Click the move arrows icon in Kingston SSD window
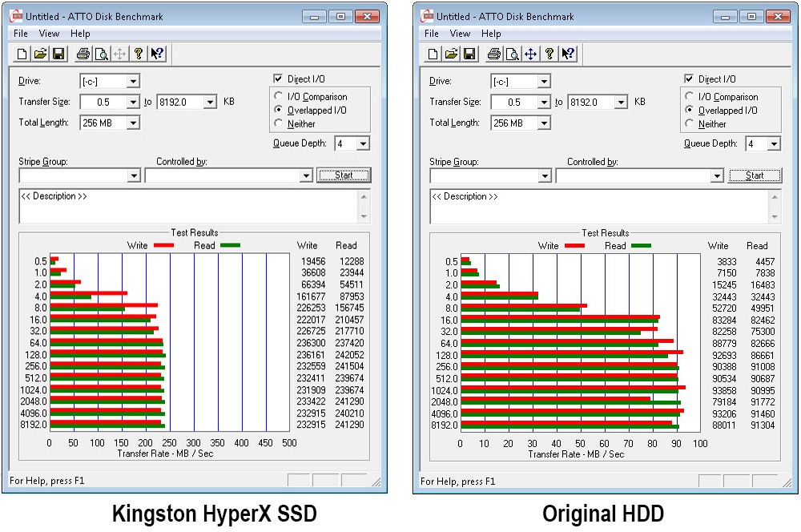Screen dimensions: 801x532 [x=119, y=54]
